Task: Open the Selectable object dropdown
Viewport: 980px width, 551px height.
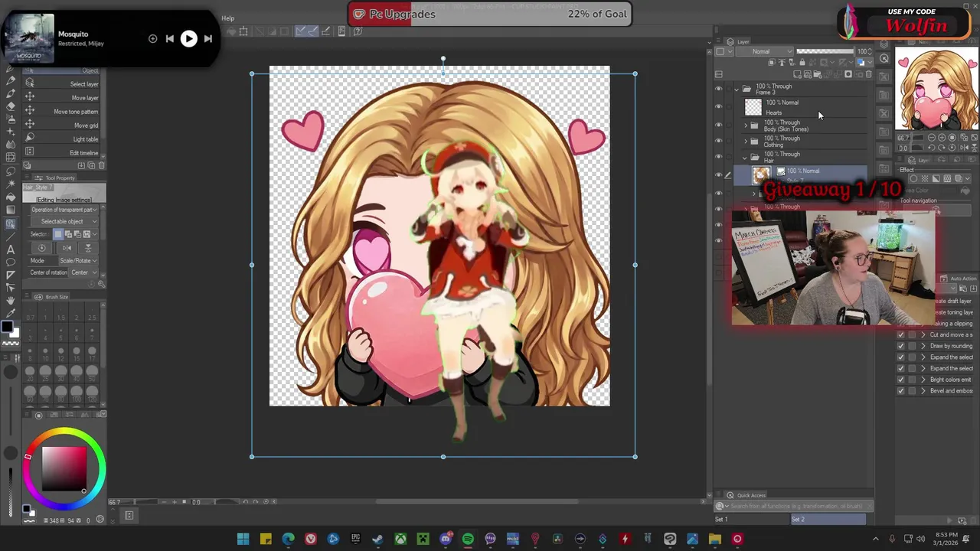Action: (64, 221)
